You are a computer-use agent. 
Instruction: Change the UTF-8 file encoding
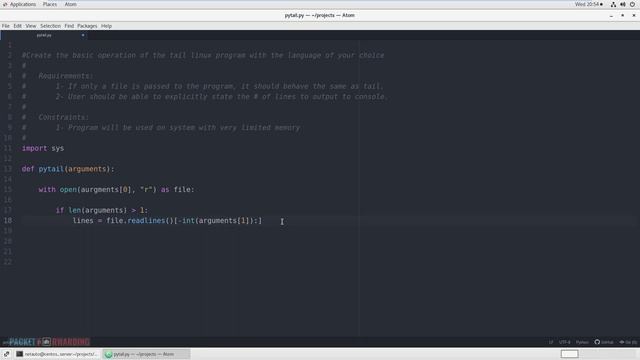pyautogui.click(x=564, y=342)
